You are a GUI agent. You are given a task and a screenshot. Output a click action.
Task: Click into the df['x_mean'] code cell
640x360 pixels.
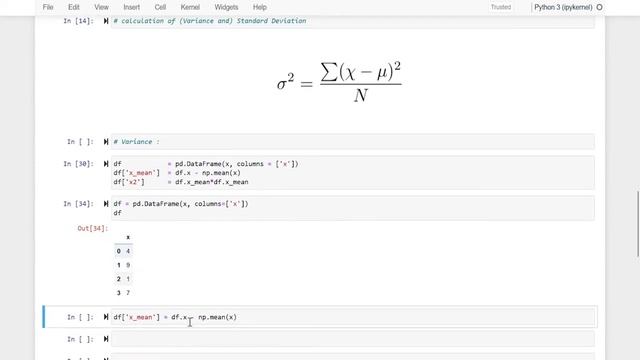353,317
